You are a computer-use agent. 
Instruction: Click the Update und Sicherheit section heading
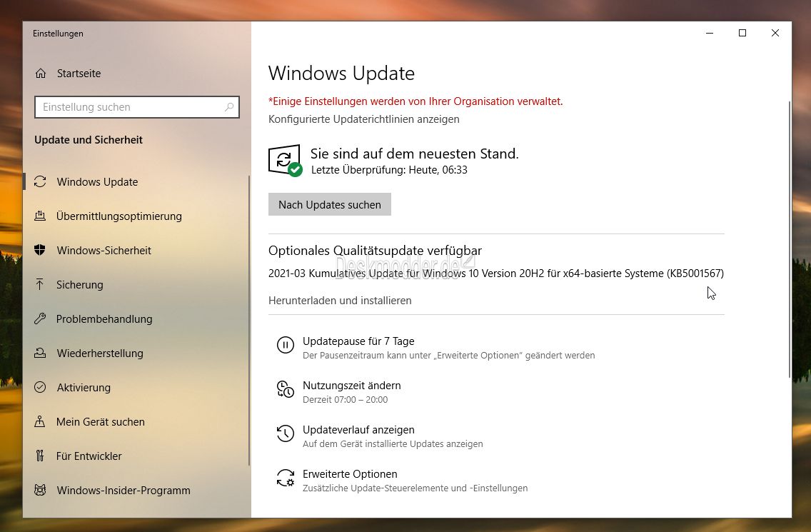(89, 140)
